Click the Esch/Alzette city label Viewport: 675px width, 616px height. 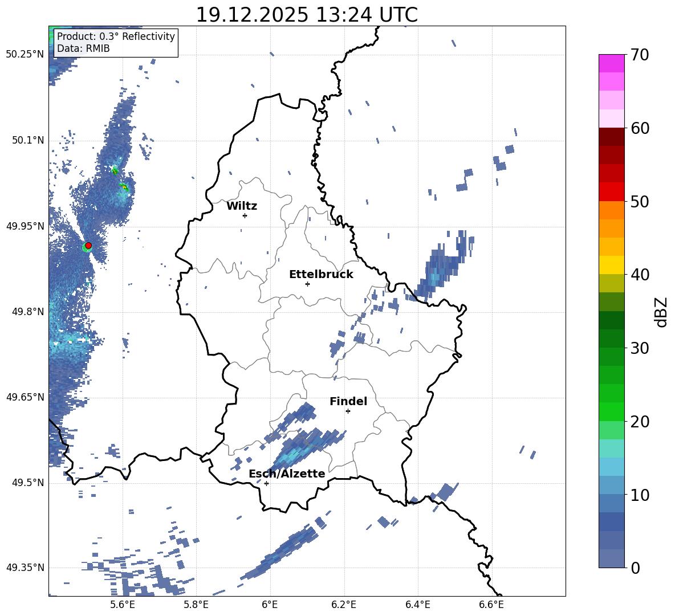click(287, 474)
